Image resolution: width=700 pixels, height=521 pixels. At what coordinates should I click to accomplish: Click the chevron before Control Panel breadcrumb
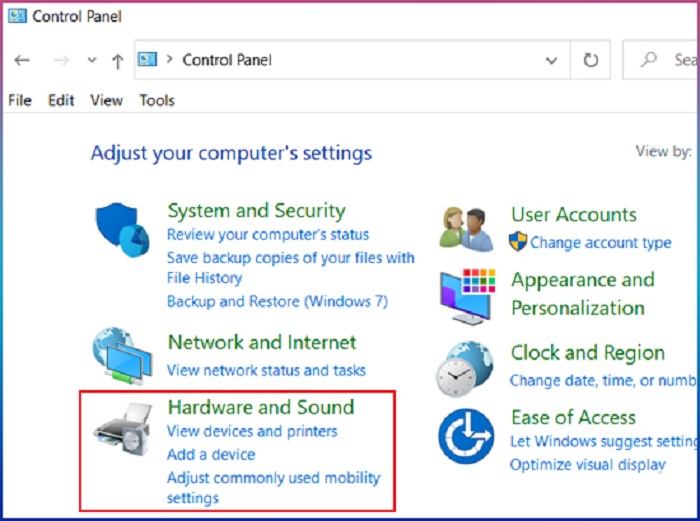point(169,59)
